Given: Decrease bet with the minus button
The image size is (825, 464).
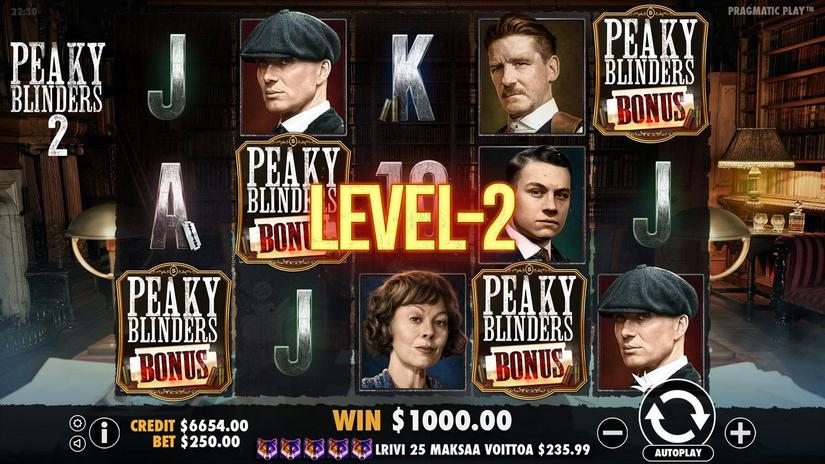Looking at the screenshot, I should pyautogui.click(x=613, y=432).
